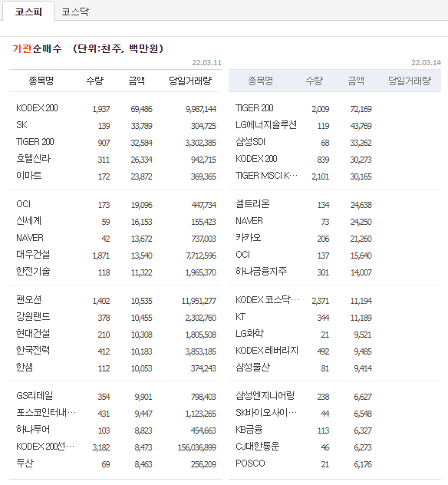Open the 셀트리온 stock link
The width and height of the screenshot is (448, 485).
point(252,204)
